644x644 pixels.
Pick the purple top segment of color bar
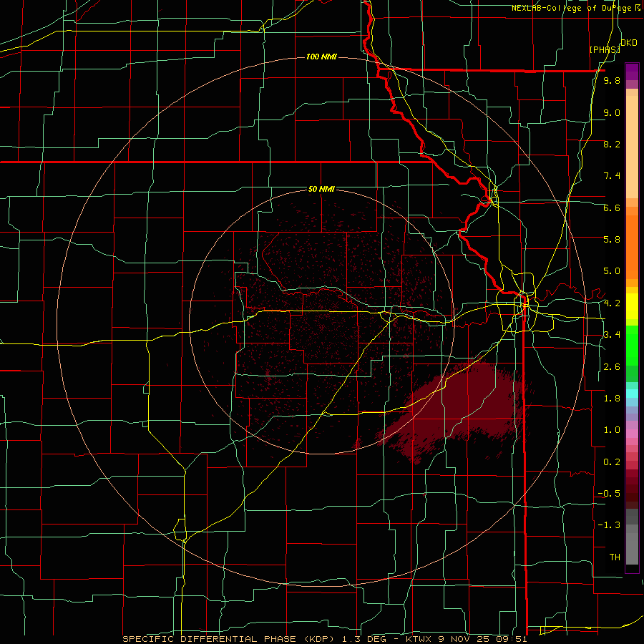pos(632,72)
